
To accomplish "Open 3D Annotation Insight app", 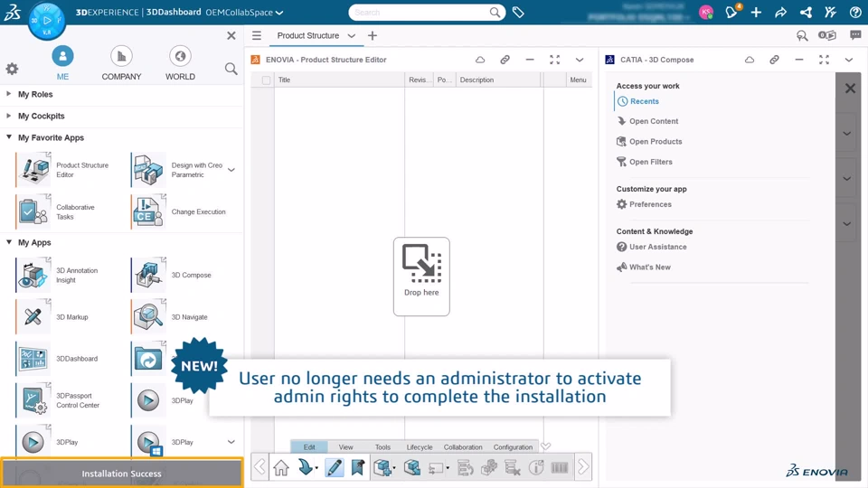I will coord(34,275).
